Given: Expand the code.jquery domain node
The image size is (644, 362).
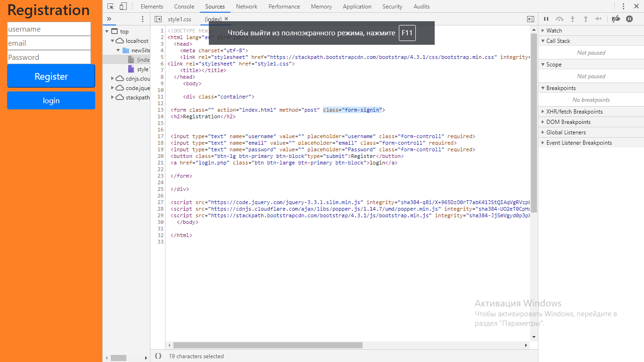Looking at the screenshot, I should 113,88.
